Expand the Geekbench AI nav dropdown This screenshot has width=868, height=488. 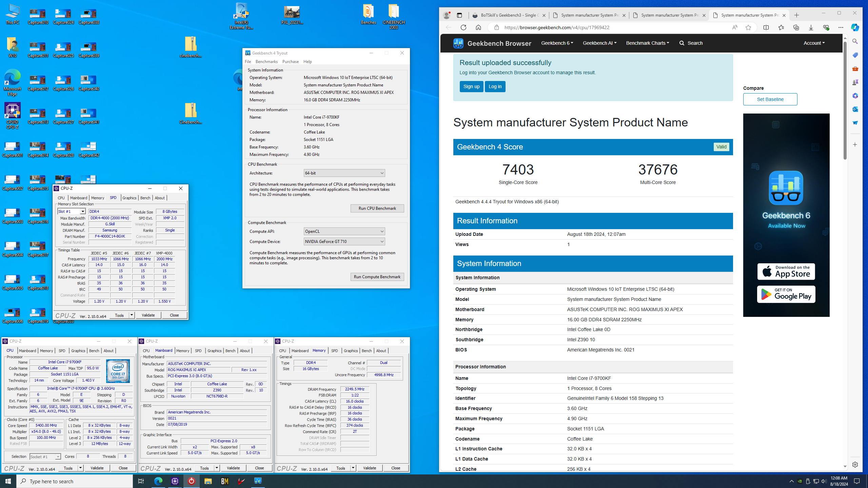click(599, 43)
